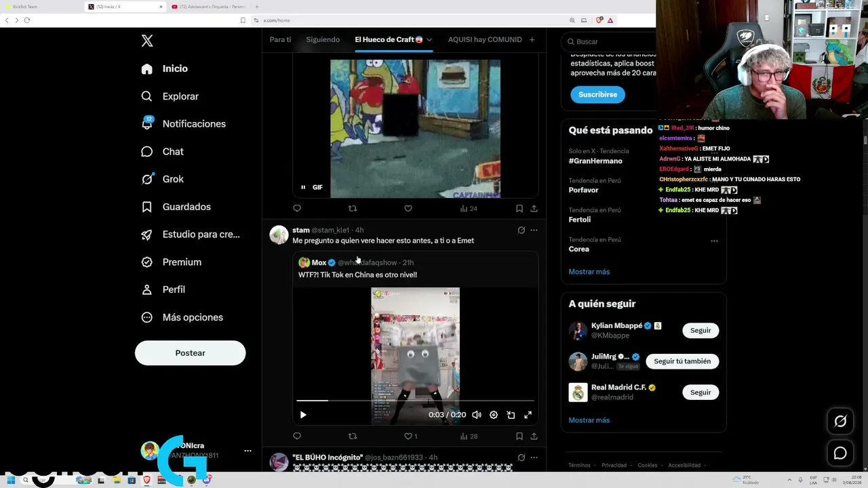Like the stam post with 1 like

click(411, 436)
